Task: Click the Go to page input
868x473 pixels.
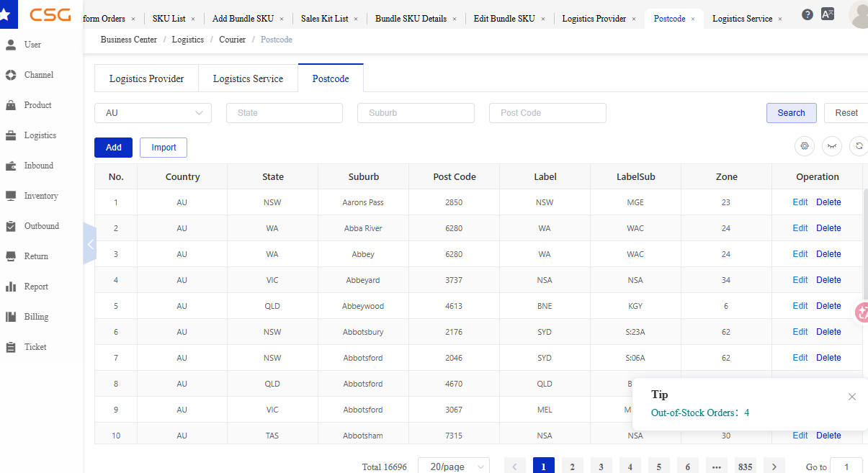Action: (x=846, y=467)
